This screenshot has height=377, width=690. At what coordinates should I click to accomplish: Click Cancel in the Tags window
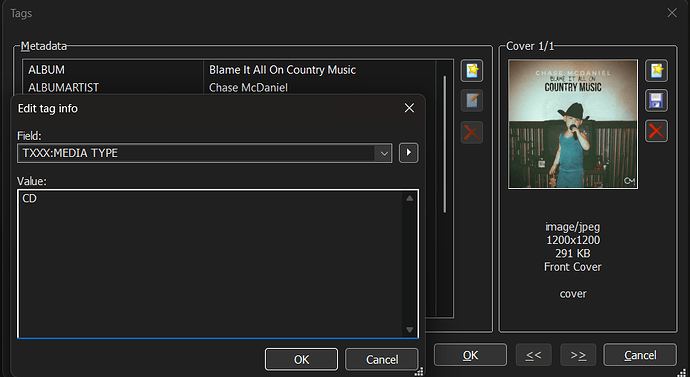(x=640, y=355)
